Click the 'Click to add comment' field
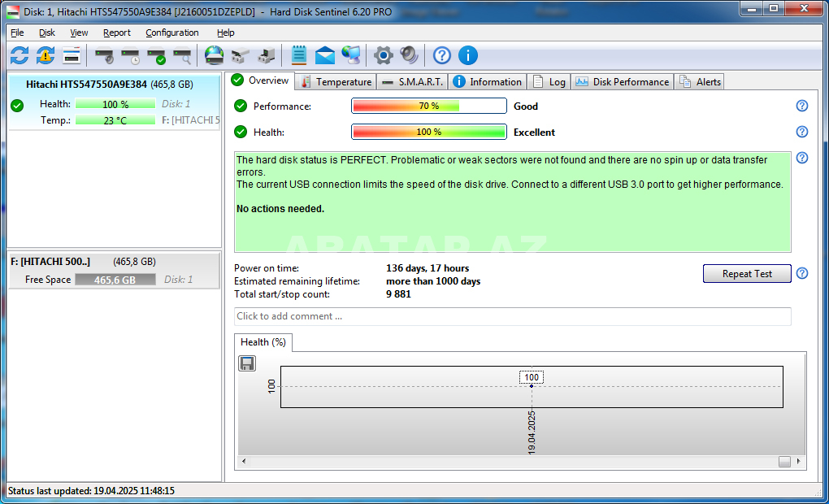This screenshot has width=829, height=504. (512, 316)
